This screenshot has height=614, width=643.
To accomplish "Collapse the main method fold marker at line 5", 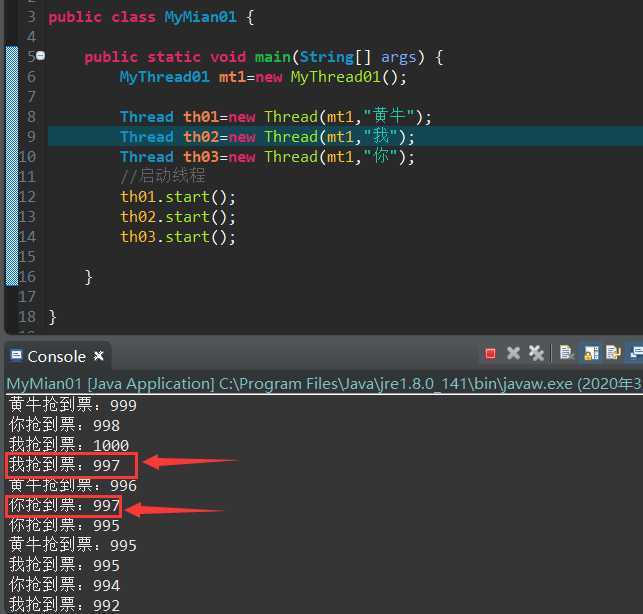I will (x=40, y=55).
